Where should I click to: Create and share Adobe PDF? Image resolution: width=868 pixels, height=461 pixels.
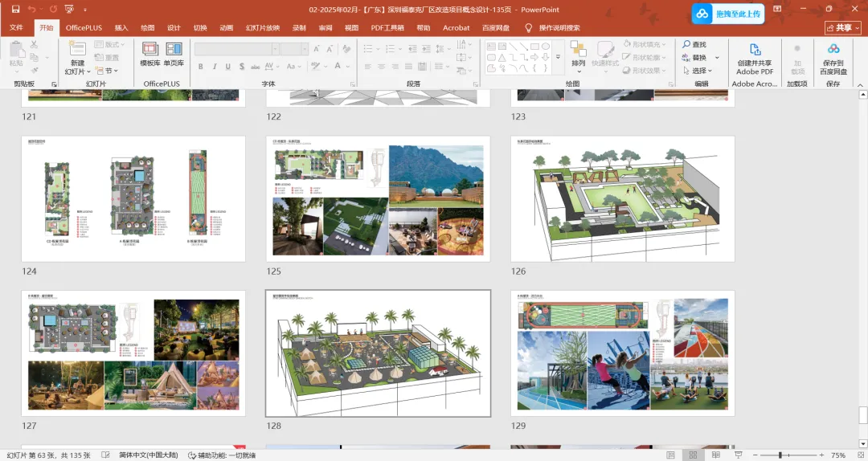(x=755, y=59)
